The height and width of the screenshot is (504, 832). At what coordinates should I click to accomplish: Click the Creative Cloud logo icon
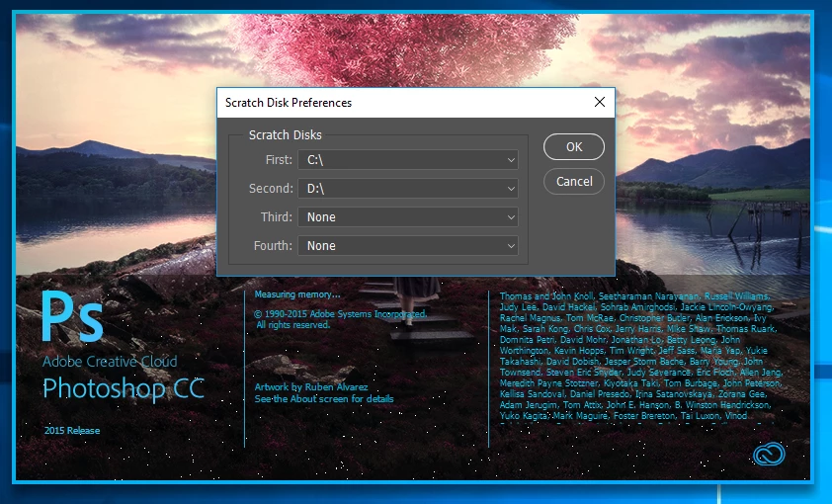coord(769,455)
